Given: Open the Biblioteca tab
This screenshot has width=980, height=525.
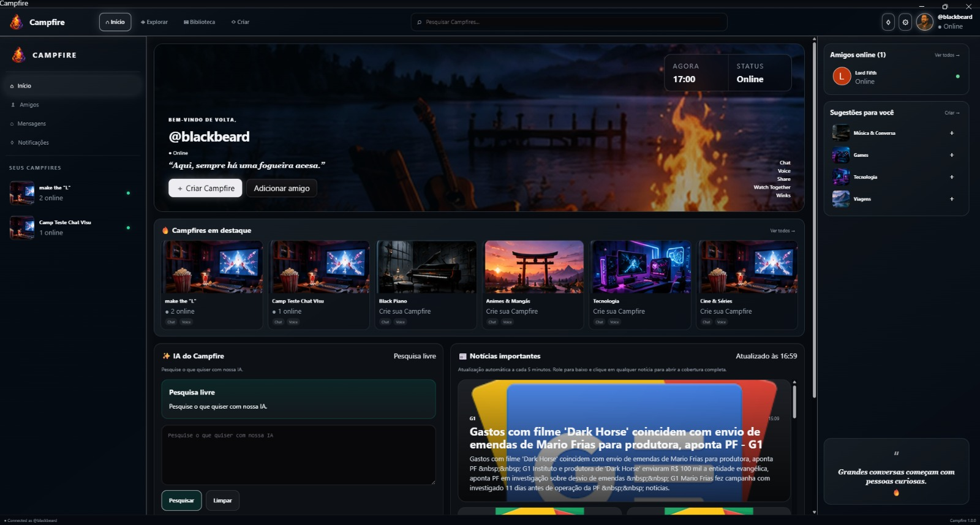Looking at the screenshot, I should [x=200, y=22].
